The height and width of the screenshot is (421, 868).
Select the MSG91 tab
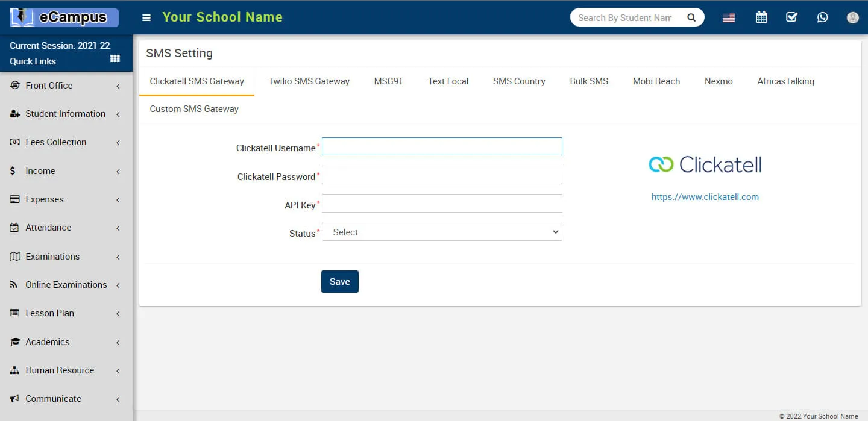click(x=388, y=81)
